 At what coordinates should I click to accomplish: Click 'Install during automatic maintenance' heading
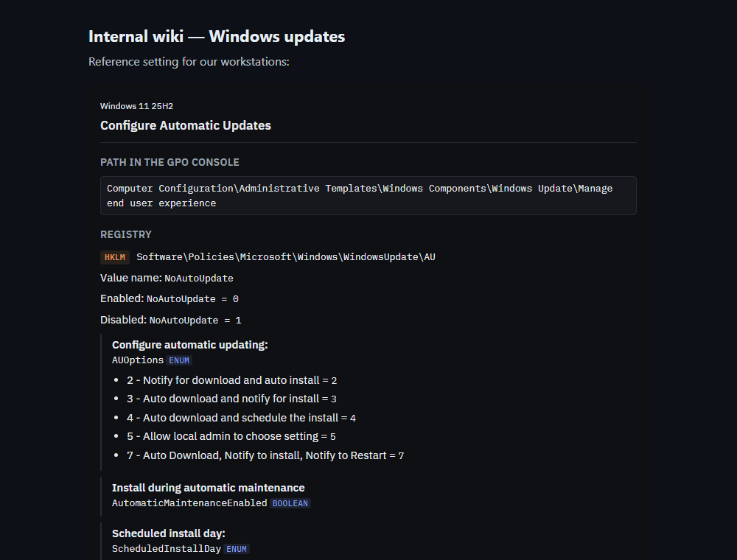coord(209,488)
